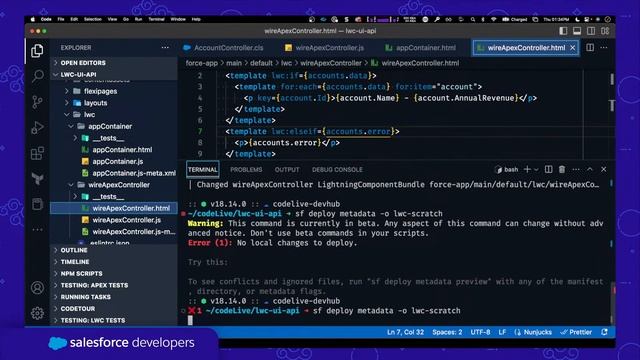Expand the OPEN EDITORS section

click(x=114, y=63)
